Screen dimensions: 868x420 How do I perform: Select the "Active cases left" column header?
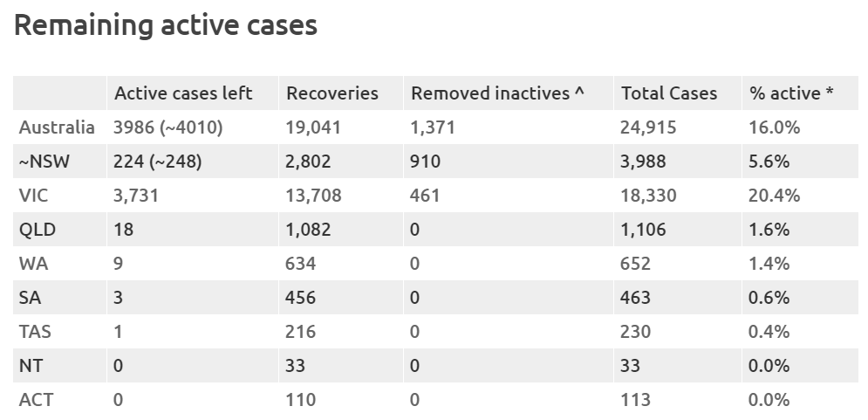pos(183,93)
